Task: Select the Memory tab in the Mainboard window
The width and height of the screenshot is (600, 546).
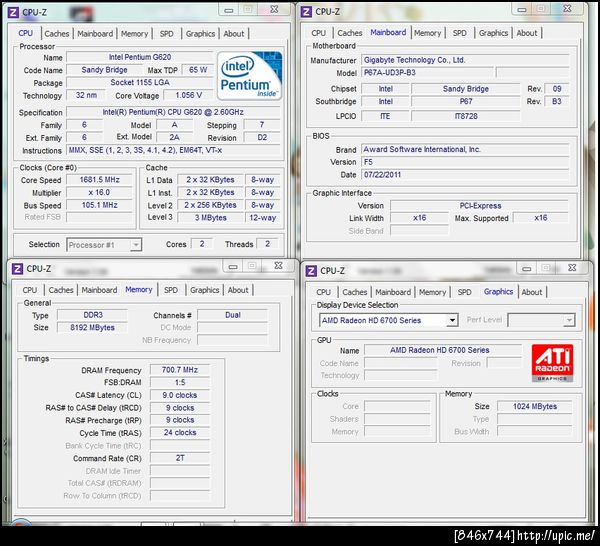Action: 427,33
